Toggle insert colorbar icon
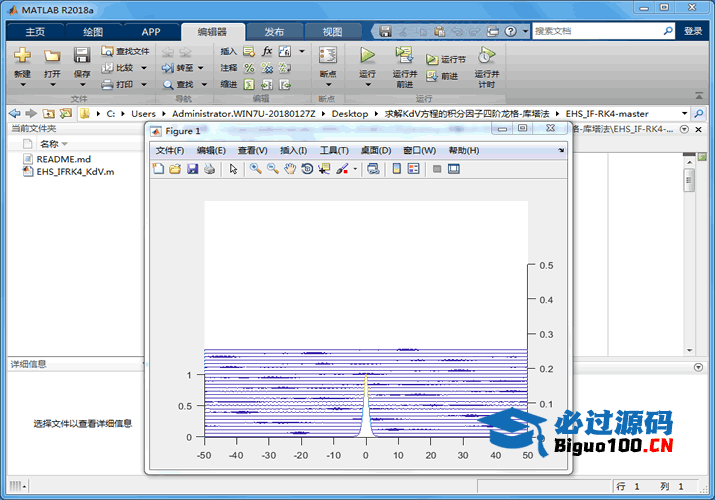715x500 pixels. click(x=397, y=169)
